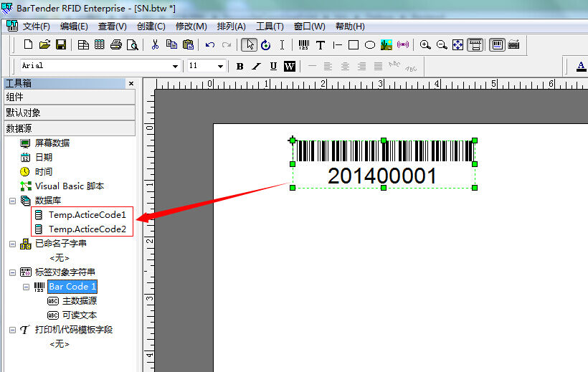Undo the last action
The image size is (588, 372).
[210, 44]
